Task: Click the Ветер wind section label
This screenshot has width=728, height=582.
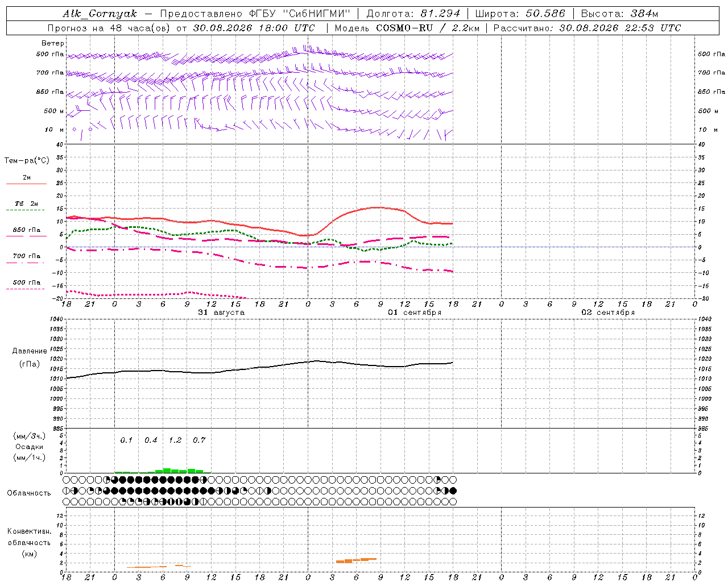Action: 53,43
